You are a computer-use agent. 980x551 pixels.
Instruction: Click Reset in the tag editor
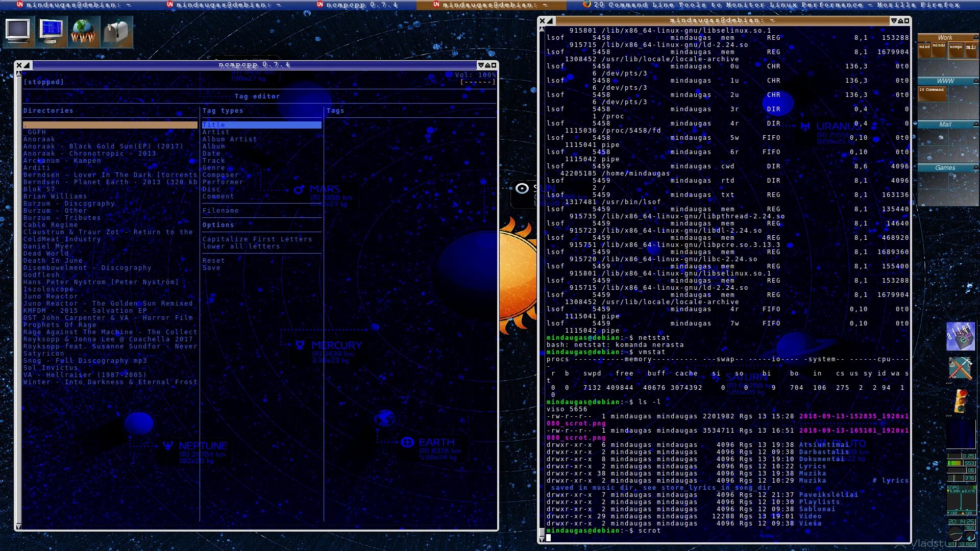click(213, 260)
